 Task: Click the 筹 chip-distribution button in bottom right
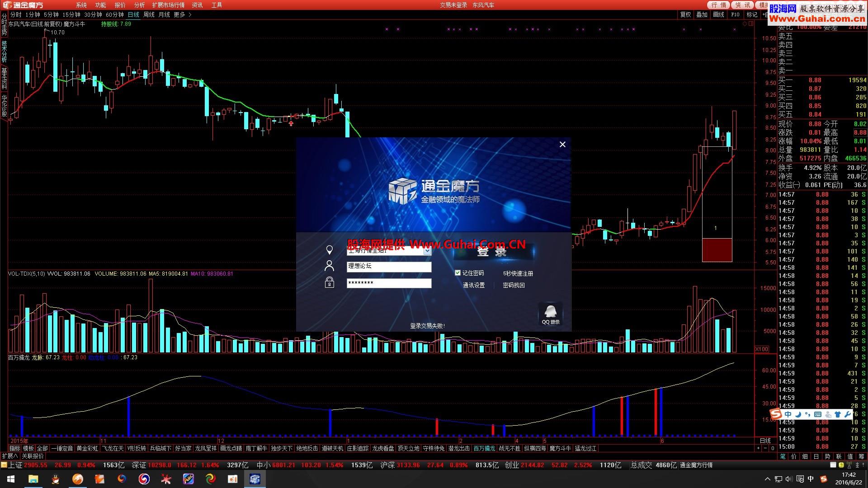tap(861, 456)
